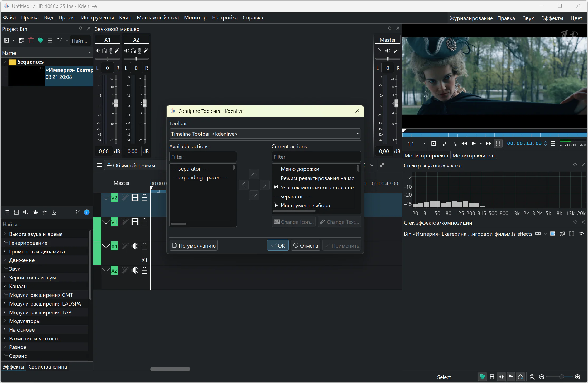Mute audio mixer channel A1
588x383 pixels.
98,51
